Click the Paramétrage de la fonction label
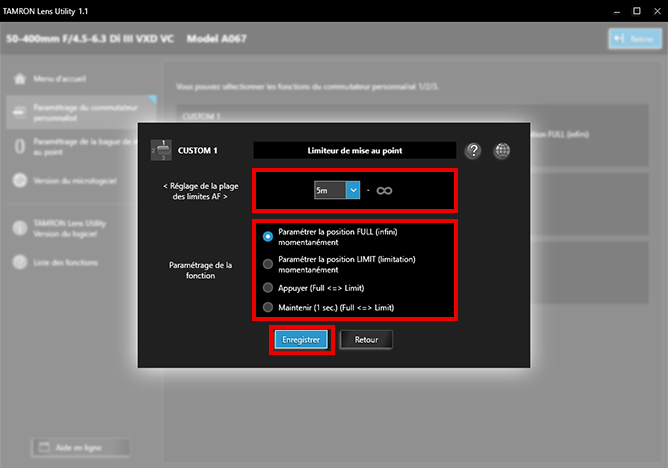The image size is (668, 468). (x=200, y=270)
